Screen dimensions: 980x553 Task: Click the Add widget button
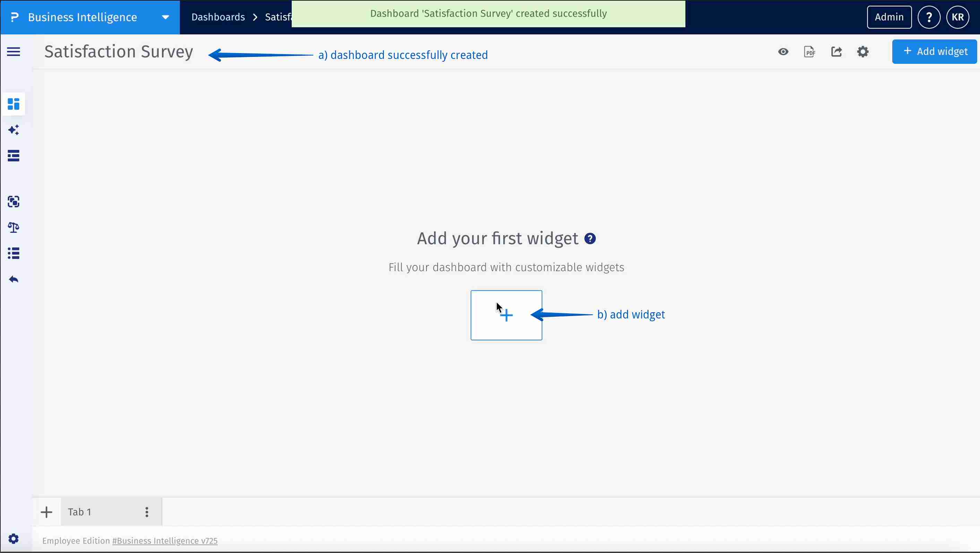pos(934,51)
